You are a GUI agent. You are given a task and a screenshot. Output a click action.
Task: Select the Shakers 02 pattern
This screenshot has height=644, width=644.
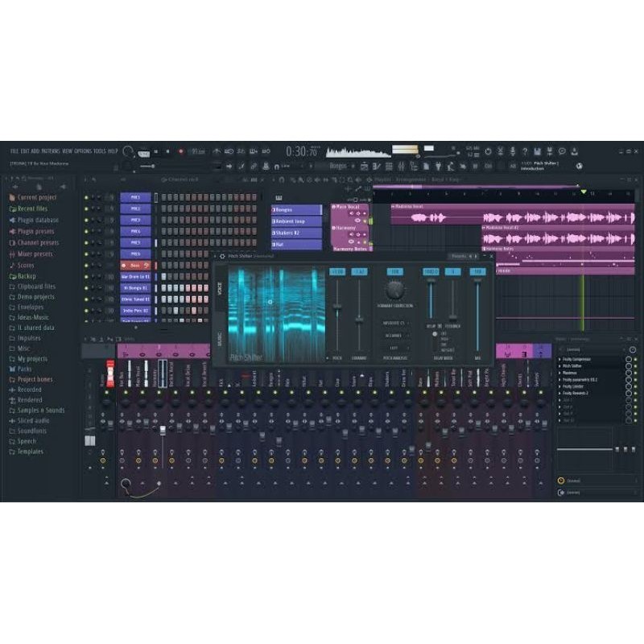[296, 233]
